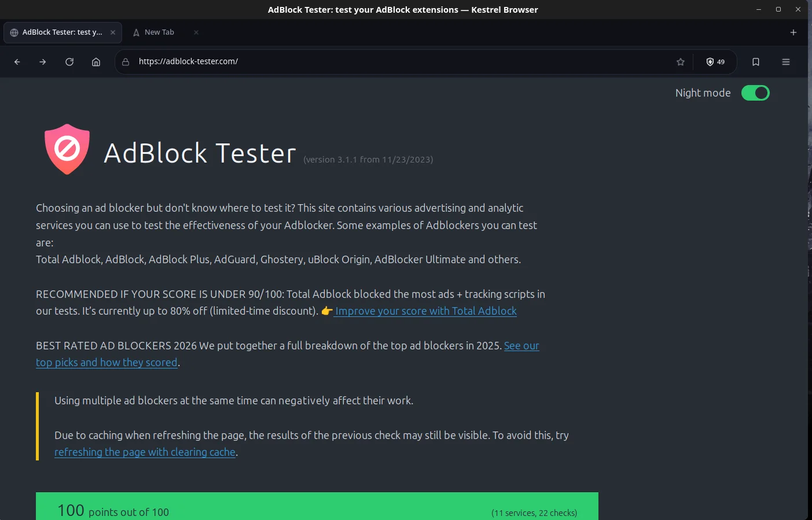The height and width of the screenshot is (520, 812).
Task: Open the bookmarks panel icon
Action: [756, 62]
